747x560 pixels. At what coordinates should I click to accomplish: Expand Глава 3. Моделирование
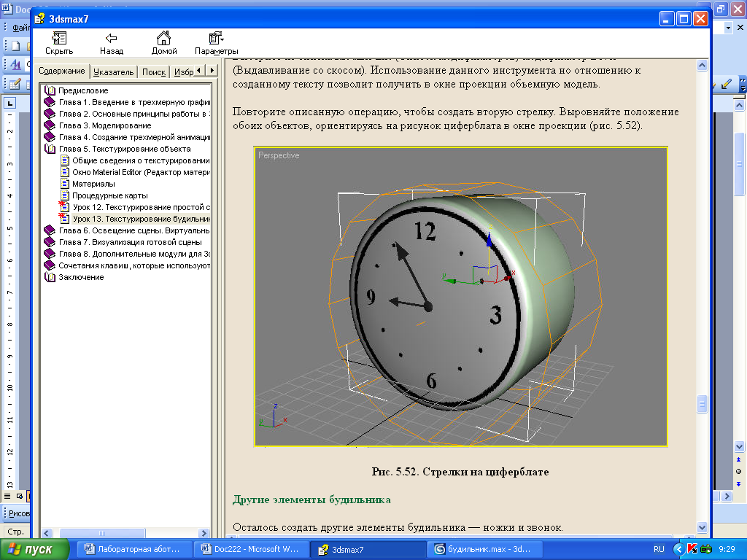tap(105, 125)
